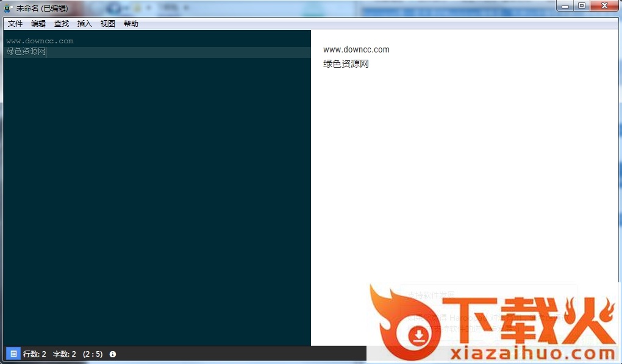Open the 视图 menu

coord(107,24)
